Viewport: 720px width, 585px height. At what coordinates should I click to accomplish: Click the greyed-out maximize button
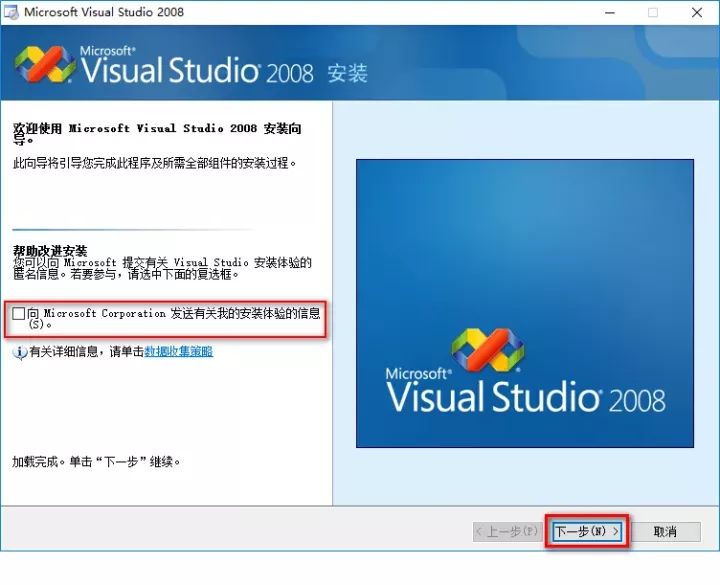(653, 13)
